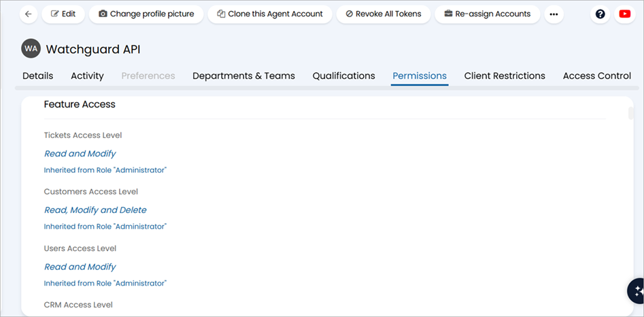
Task: Open the AI sparkle assistant button
Action: pos(637,290)
